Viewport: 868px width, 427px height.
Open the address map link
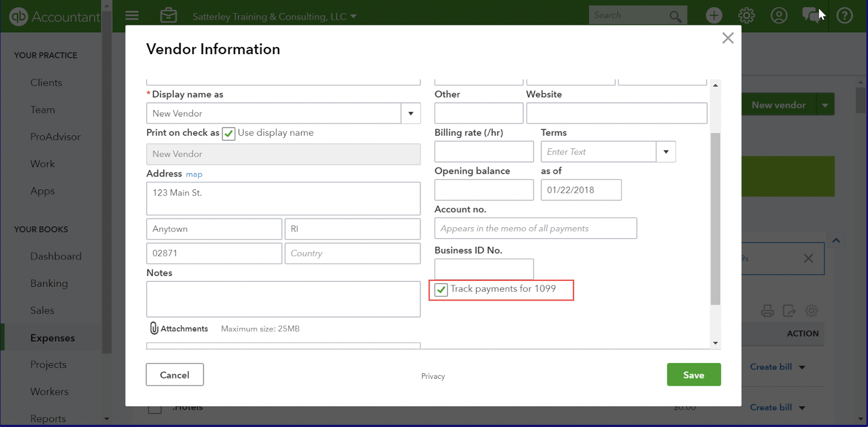[194, 174]
